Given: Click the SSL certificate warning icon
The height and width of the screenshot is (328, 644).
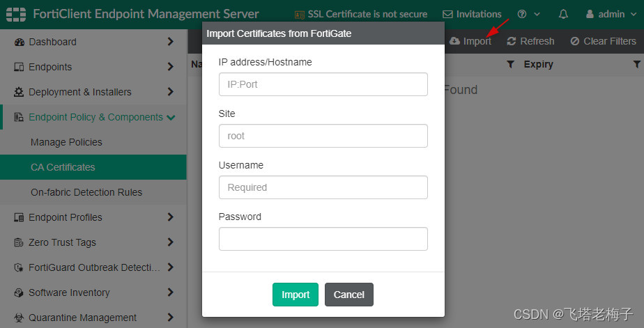Looking at the screenshot, I should [300, 15].
